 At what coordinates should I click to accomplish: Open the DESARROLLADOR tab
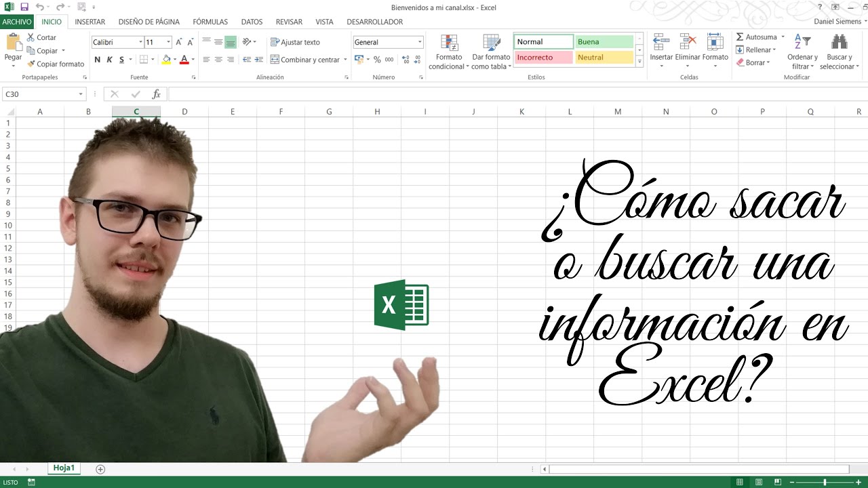[x=375, y=22]
